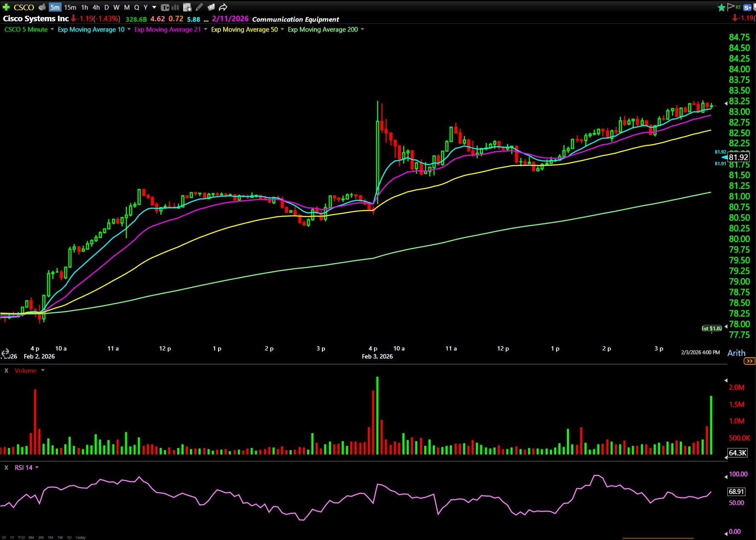Open the add-indicator grid icon

[x=187, y=7]
